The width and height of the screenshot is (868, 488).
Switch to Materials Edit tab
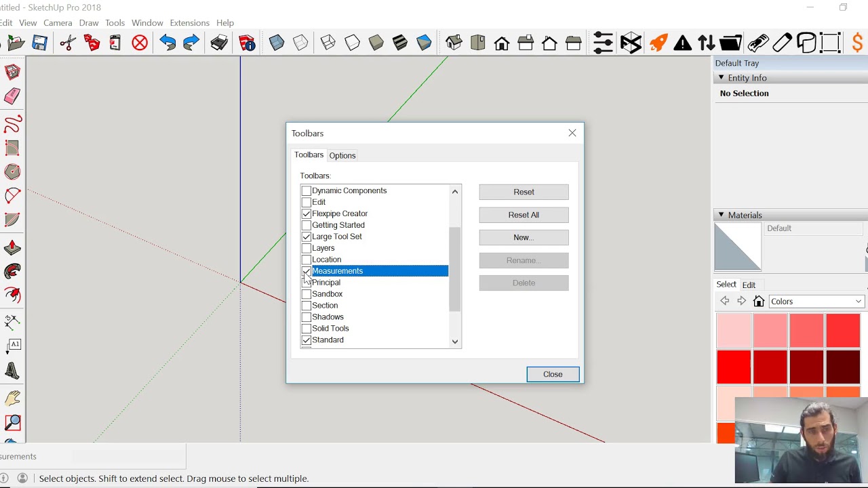pyautogui.click(x=749, y=285)
